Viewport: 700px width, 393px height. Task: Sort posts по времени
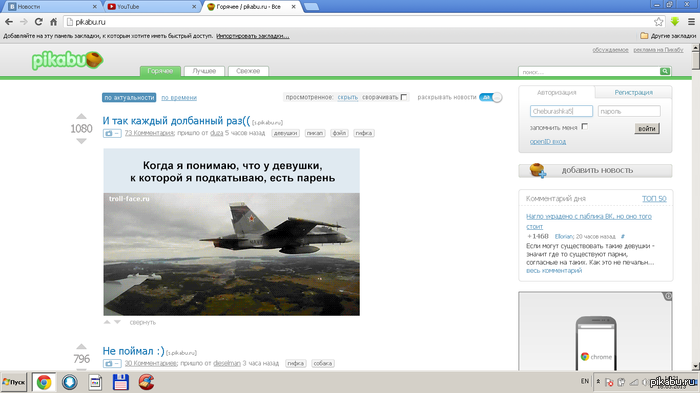pos(179,97)
